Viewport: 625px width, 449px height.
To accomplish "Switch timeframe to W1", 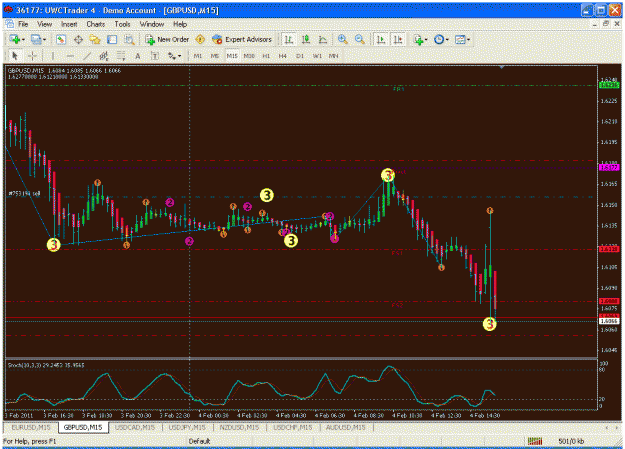I will click(317, 56).
